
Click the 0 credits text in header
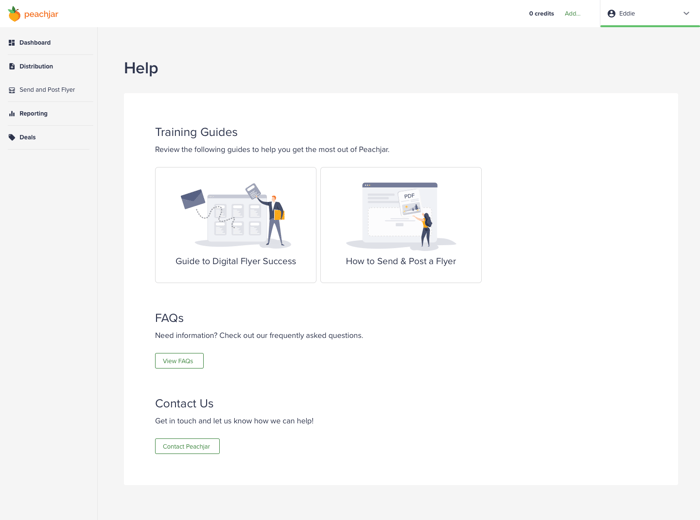coord(541,14)
